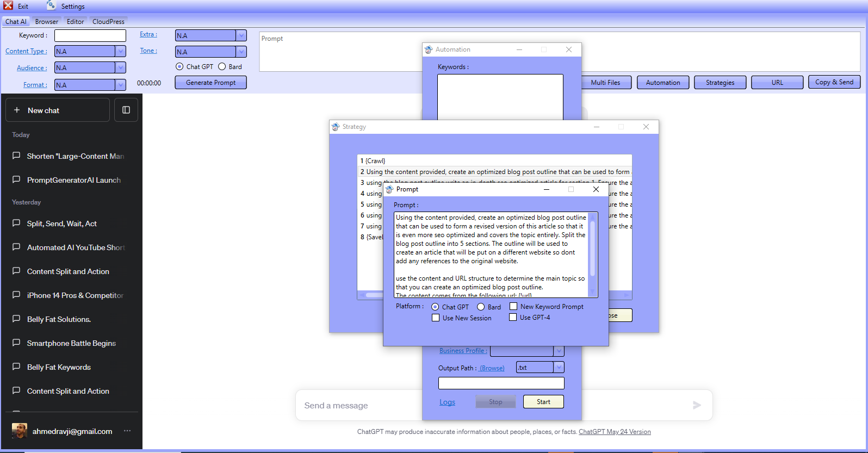Click the send message arrow icon
Screen dimensions: 868x453
tap(697, 405)
